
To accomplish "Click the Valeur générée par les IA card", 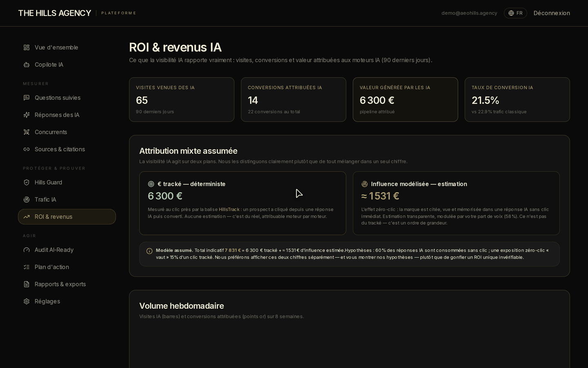I will 405,99.
